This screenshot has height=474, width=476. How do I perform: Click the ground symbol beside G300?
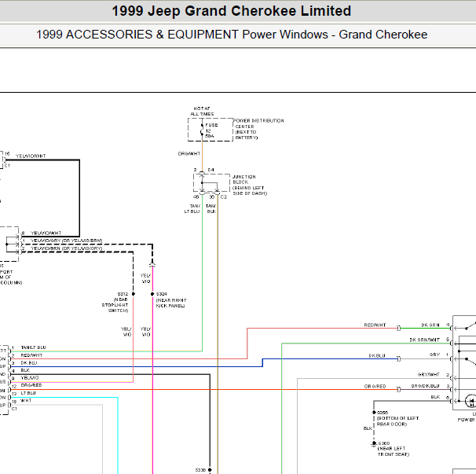[374, 444]
